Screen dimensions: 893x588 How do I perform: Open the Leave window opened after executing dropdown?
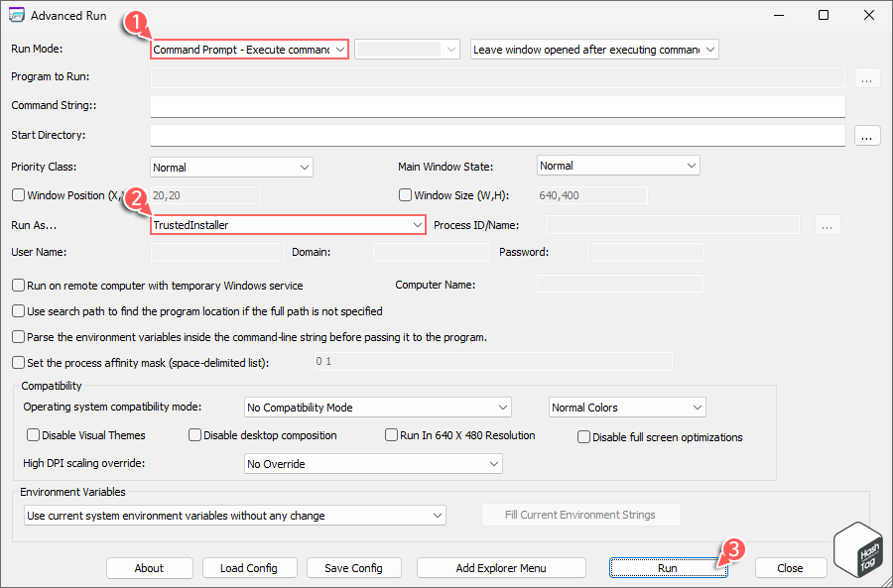tap(594, 50)
